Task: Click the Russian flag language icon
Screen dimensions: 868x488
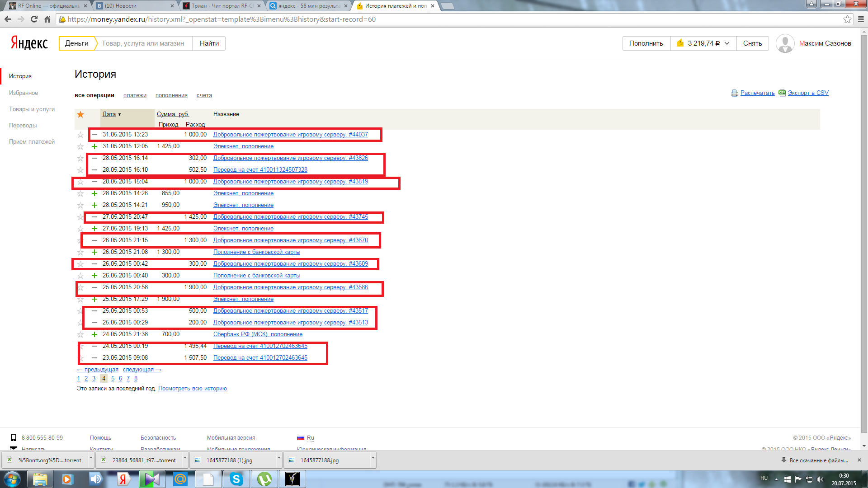Action: click(x=301, y=438)
